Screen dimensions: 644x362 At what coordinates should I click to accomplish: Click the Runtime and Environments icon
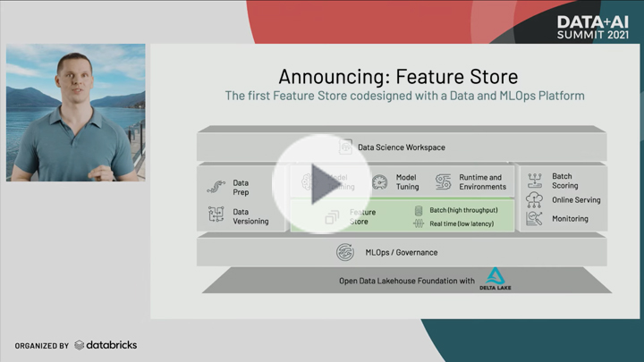click(x=443, y=181)
